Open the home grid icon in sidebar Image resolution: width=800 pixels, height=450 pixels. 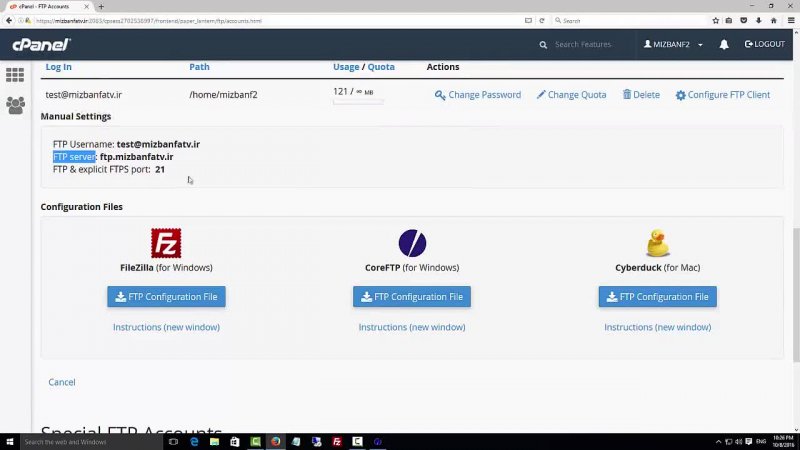pos(15,75)
